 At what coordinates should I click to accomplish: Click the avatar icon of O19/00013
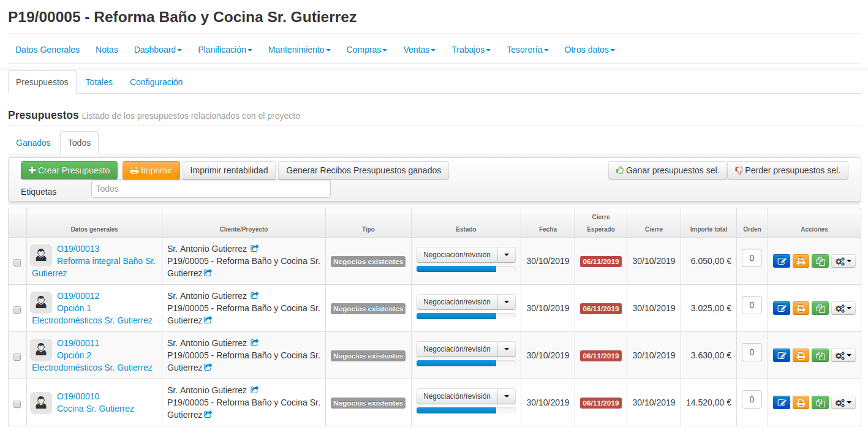tap(41, 255)
